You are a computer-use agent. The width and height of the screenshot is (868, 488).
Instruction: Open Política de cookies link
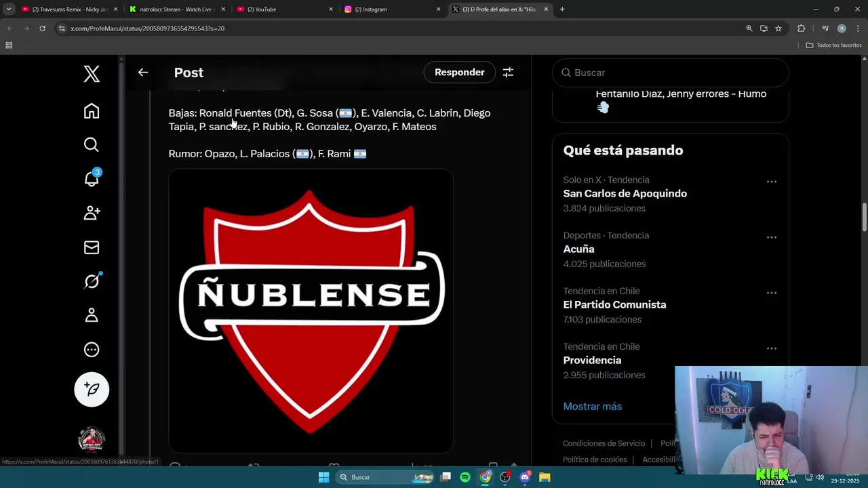coord(595,460)
